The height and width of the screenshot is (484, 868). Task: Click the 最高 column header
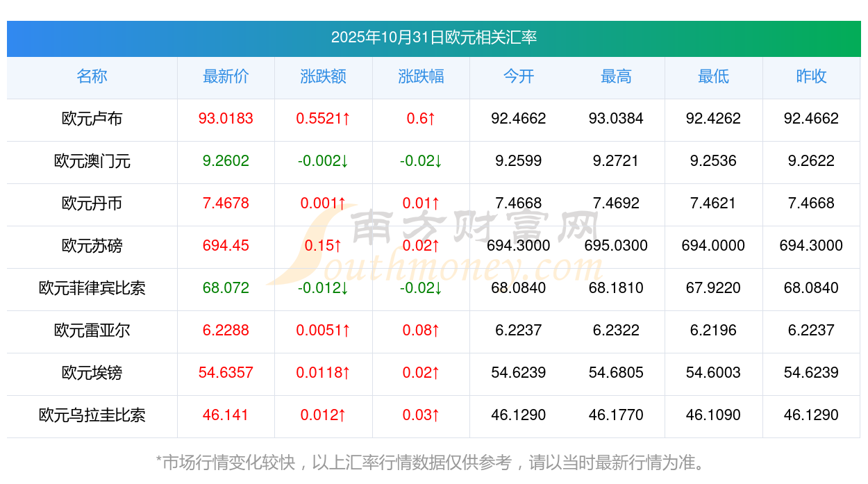pyautogui.click(x=616, y=76)
